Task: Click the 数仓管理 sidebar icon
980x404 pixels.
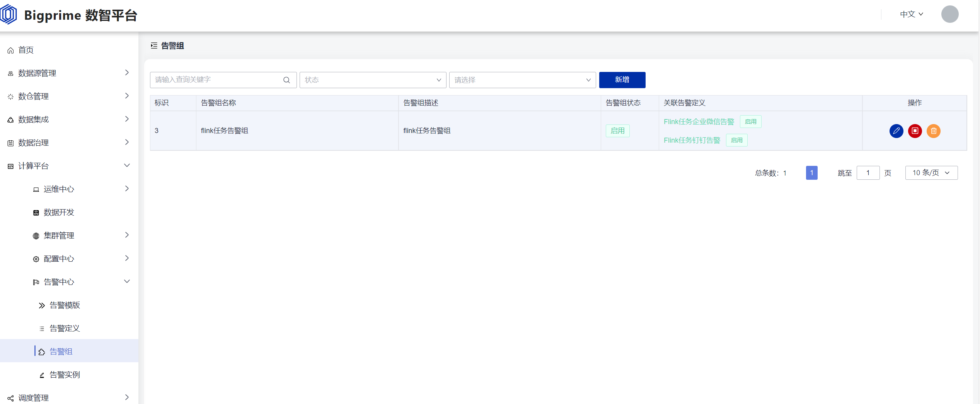Action: [x=10, y=97]
